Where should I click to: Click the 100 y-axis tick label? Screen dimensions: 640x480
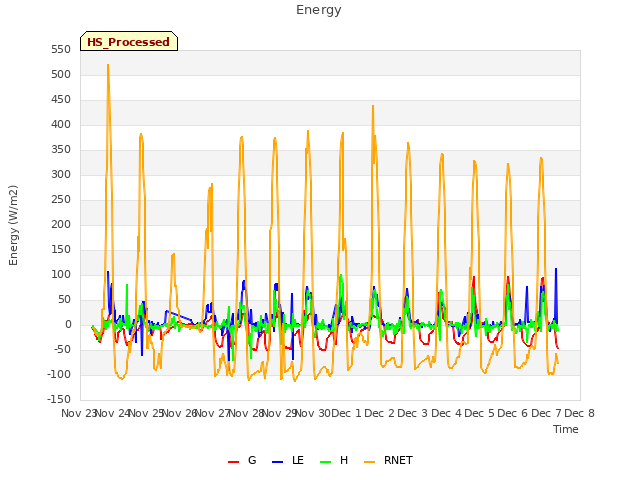pyautogui.click(x=61, y=275)
